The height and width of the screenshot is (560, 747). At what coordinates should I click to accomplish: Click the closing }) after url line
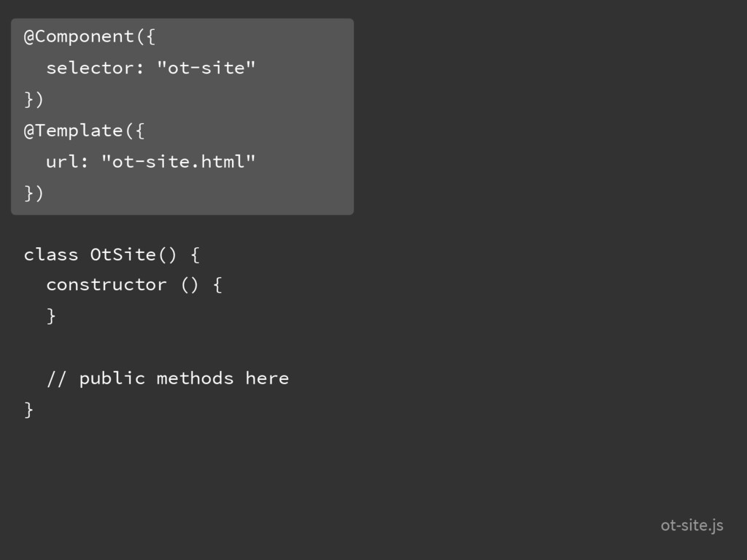pyautogui.click(x=34, y=193)
